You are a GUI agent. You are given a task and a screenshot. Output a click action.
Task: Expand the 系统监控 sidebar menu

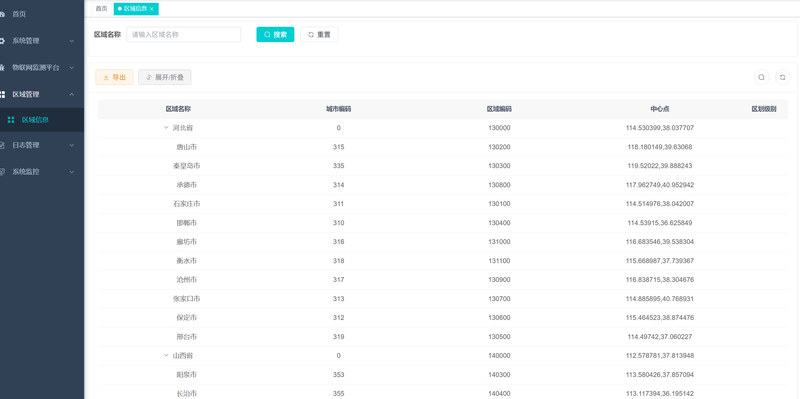point(42,172)
